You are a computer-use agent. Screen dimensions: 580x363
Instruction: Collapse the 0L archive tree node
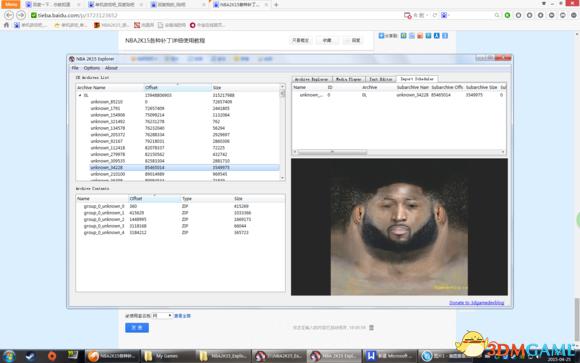click(80, 95)
